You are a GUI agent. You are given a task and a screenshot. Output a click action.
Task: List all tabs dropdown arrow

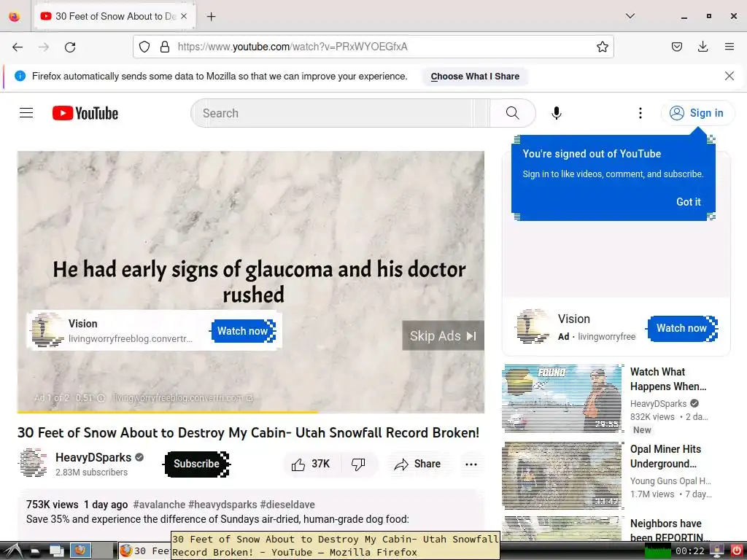pos(630,16)
